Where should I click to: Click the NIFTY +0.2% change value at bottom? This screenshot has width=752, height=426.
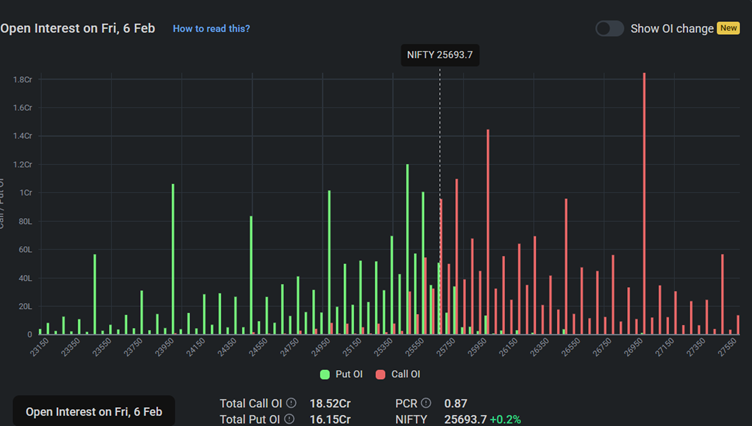point(504,420)
